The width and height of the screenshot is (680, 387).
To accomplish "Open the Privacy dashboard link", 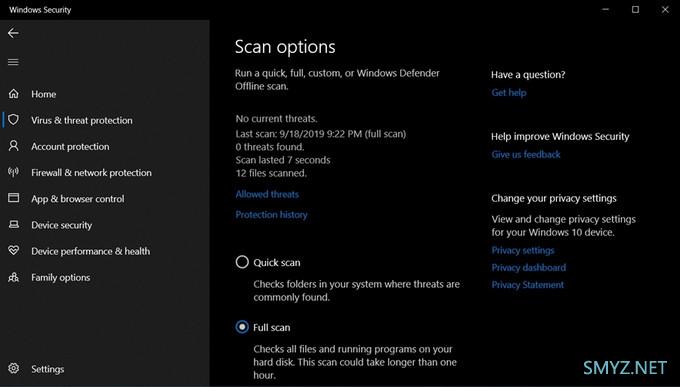I will (x=529, y=268).
